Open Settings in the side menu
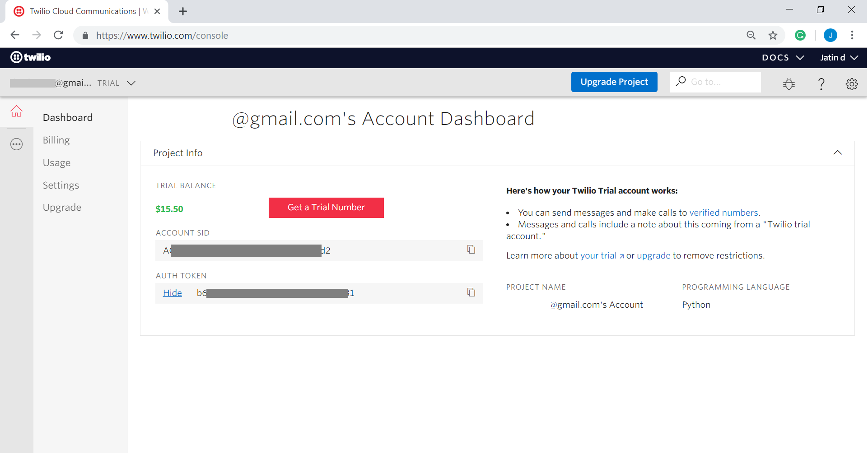868x453 pixels. (x=61, y=185)
